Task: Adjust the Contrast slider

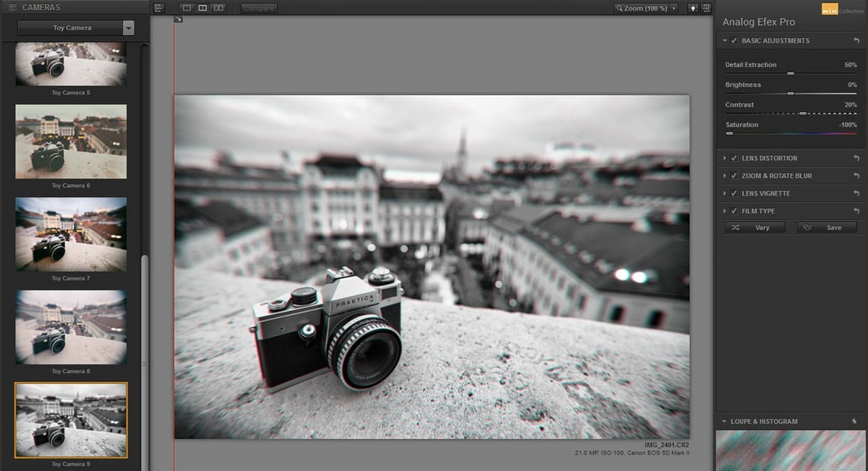Action: (803, 113)
